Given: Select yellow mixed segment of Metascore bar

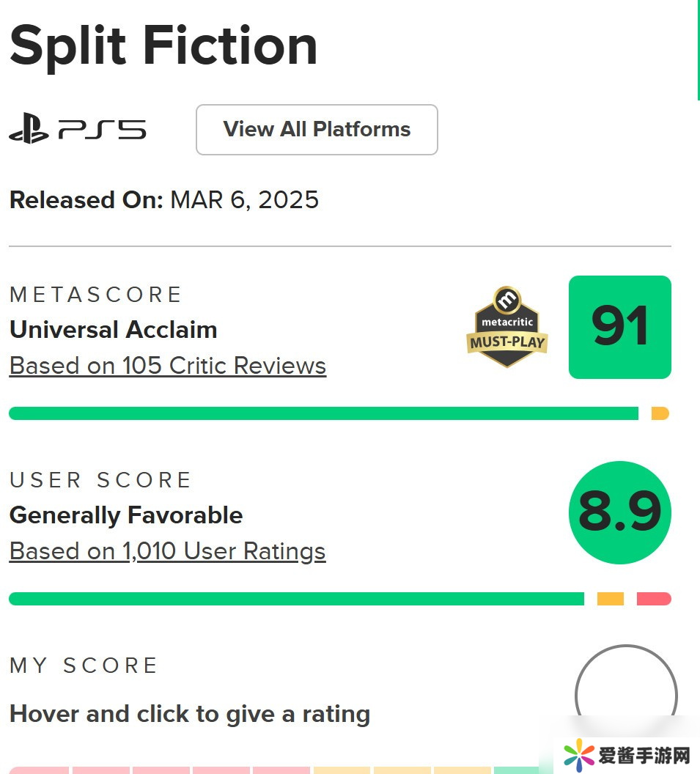Looking at the screenshot, I should click(660, 413).
